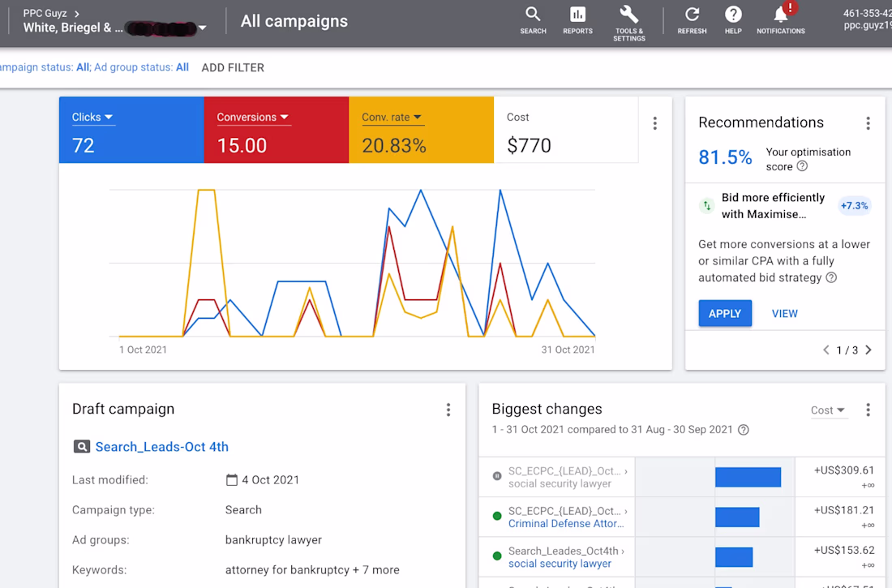The width and height of the screenshot is (892, 588).
Task: Open Clicks metric dropdown
Action: tap(92, 118)
